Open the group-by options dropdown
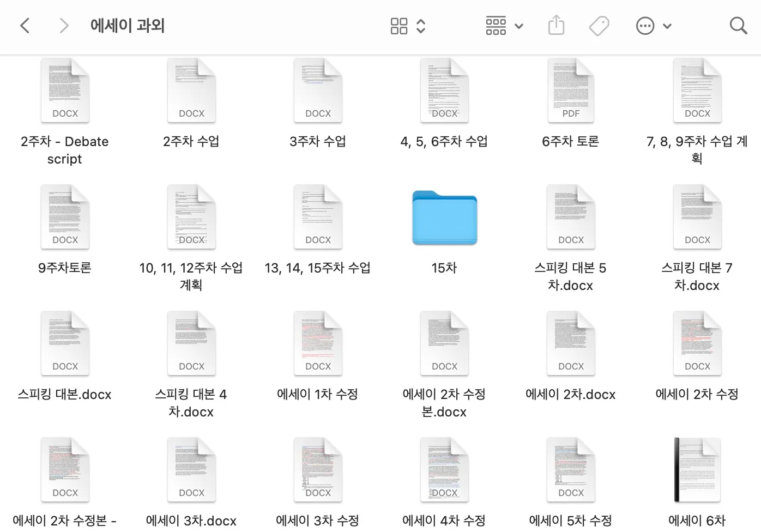Screen dimensions: 761x532 [504, 26]
